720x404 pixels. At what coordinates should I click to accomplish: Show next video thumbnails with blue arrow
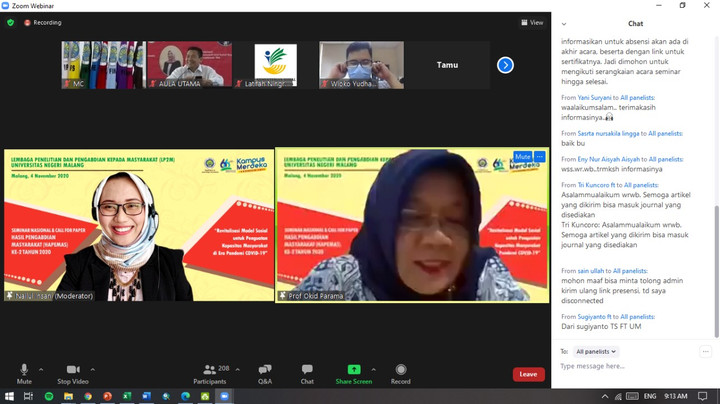pos(505,65)
